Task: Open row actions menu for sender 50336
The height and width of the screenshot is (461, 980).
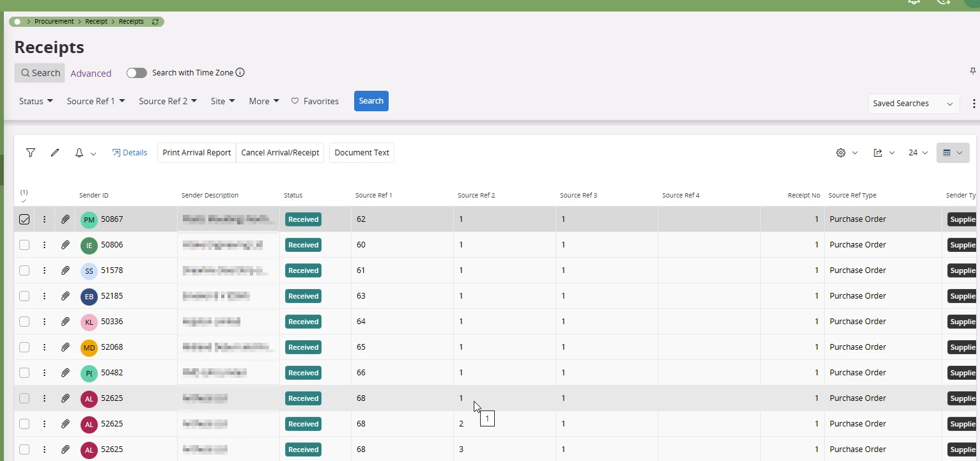Action: click(x=44, y=322)
